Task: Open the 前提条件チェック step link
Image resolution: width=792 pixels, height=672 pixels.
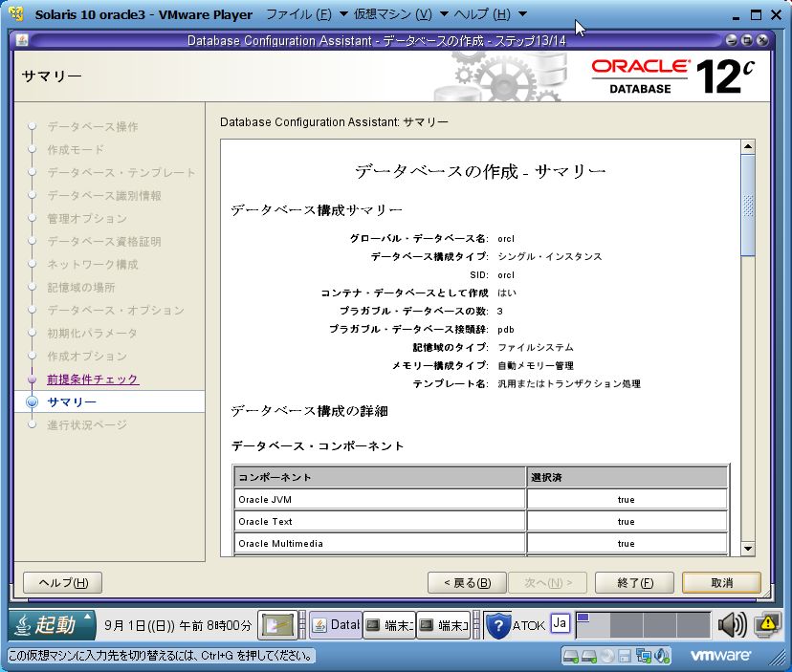Action: click(93, 379)
